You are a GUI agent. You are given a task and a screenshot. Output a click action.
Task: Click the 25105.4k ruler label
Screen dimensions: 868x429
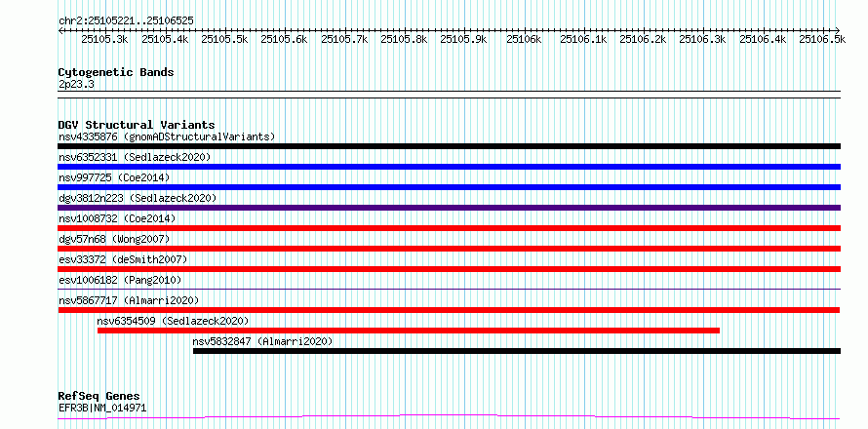(165, 39)
